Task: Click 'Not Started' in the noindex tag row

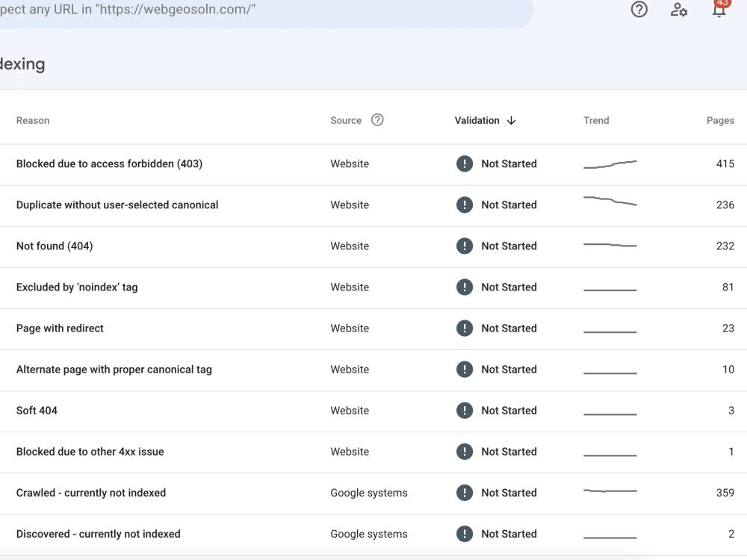Action: click(x=509, y=287)
